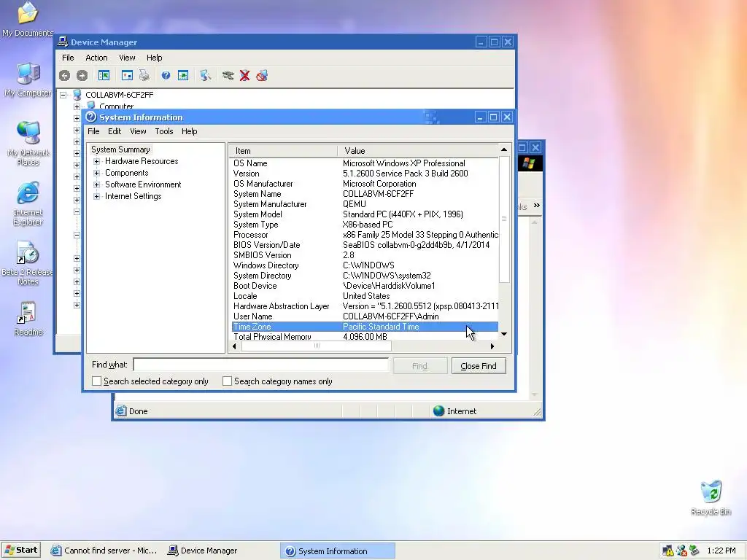The image size is (747, 560).
Task: Toggle the console tree icon in Device Manager
Action: (104, 75)
